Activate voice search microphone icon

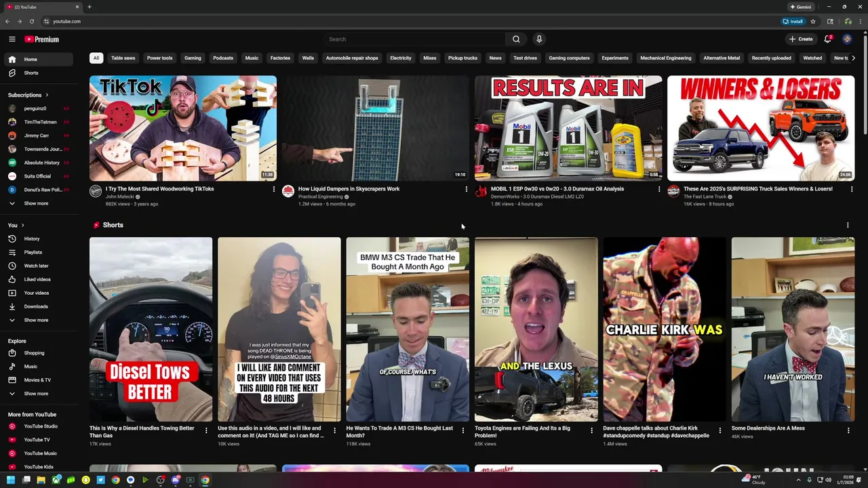[539, 39]
